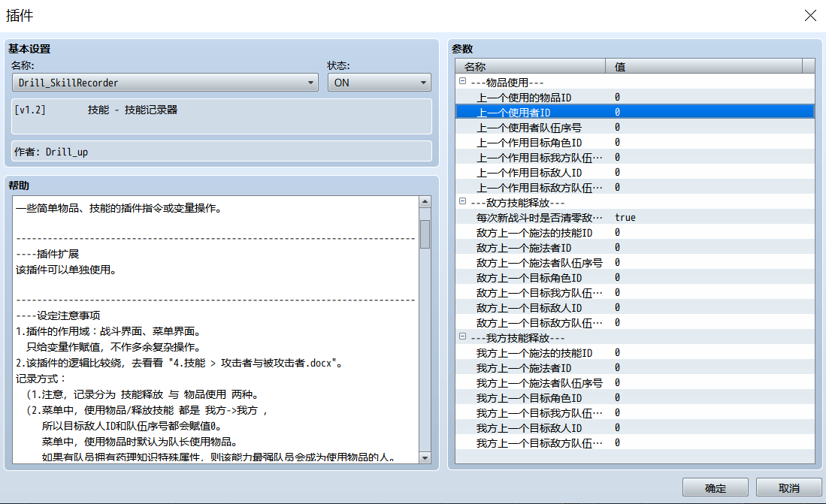Click the ---敌方技能释放--- group label
Viewport: 826px width, 504px height.
518,203
